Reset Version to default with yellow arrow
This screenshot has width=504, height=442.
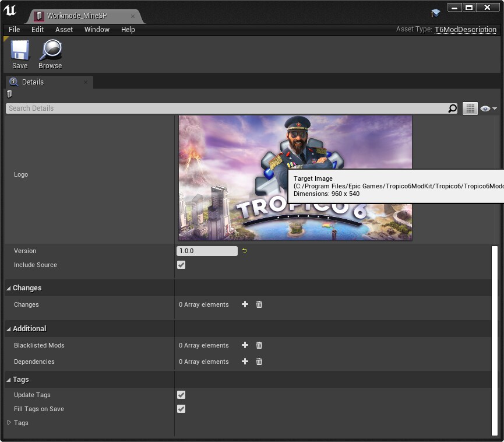pyautogui.click(x=245, y=251)
